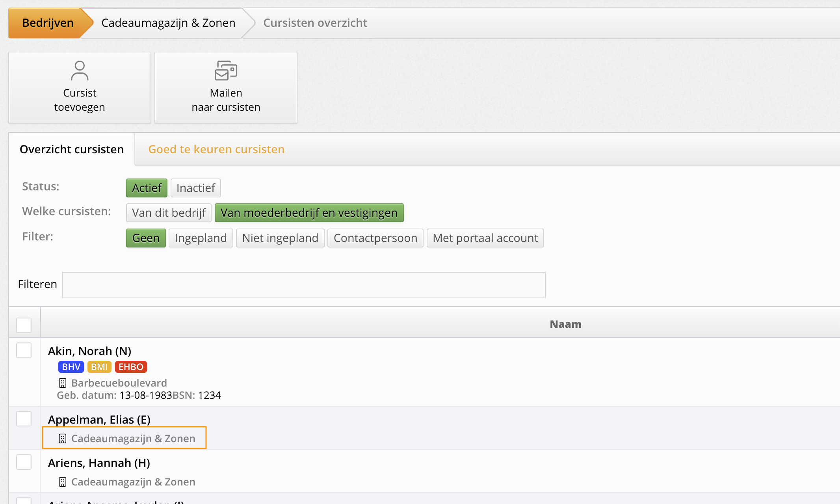
Task: Tick the checkbox for Akin, Norah
Action: (24, 350)
